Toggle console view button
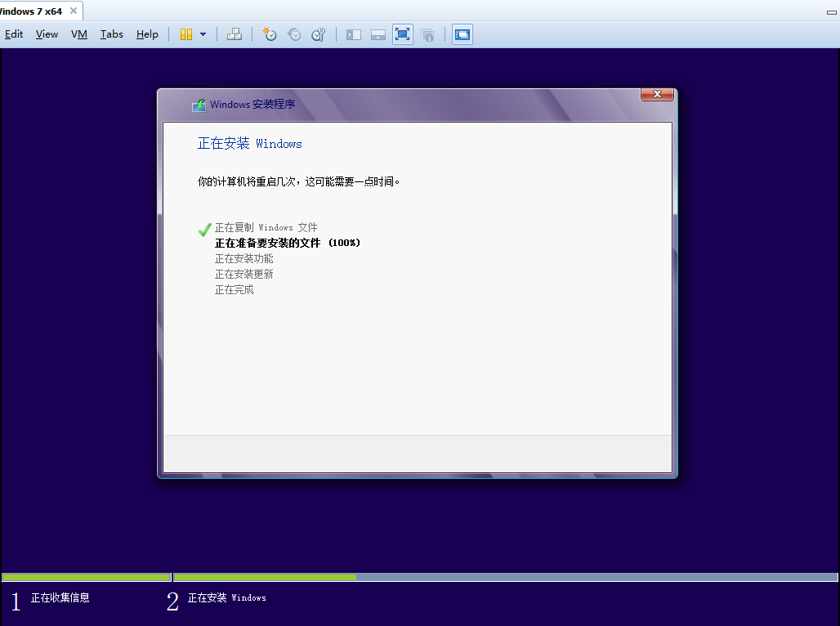This screenshot has height=626, width=840. pyautogui.click(x=462, y=35)
